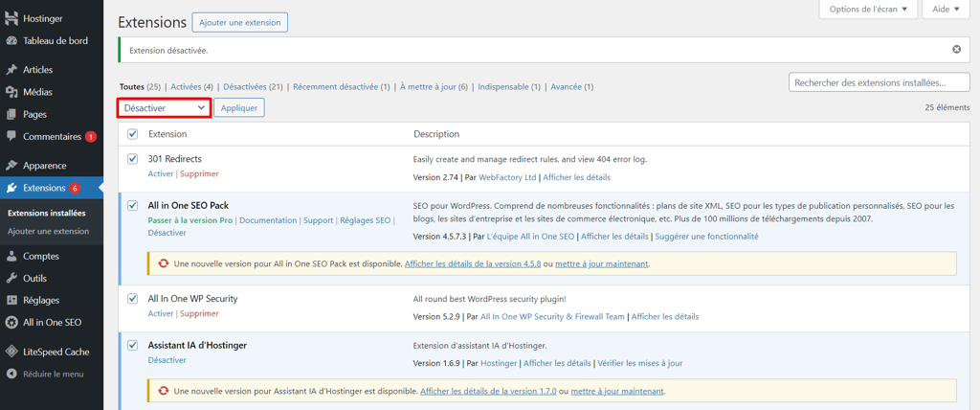The image size is (980, 410).
Task: Click Afficher les détails de la version 4.5.8
Action: pos(473,264)
